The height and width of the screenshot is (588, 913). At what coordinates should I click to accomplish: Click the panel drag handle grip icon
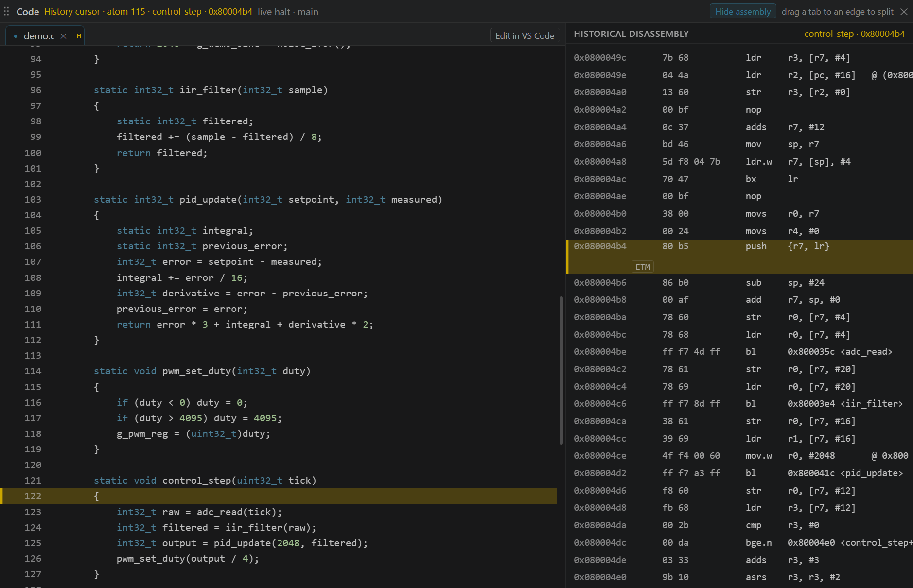(x=7, y=11)
